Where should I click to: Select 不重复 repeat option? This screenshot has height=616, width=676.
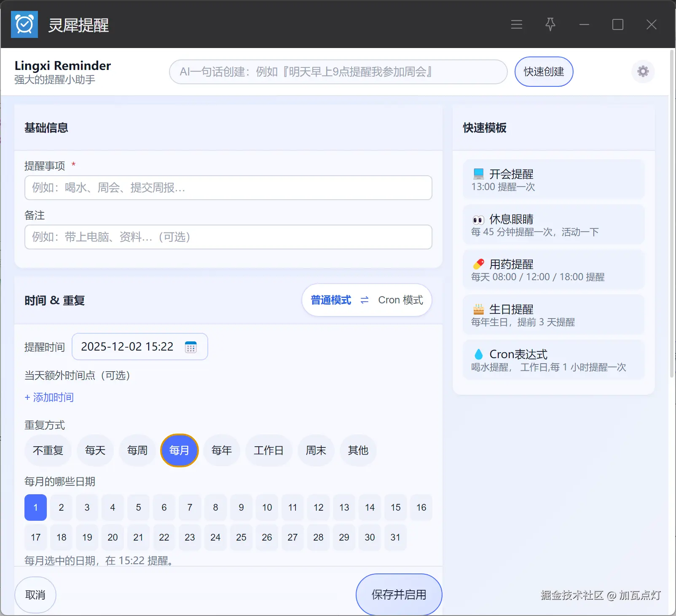coord(48,450)
